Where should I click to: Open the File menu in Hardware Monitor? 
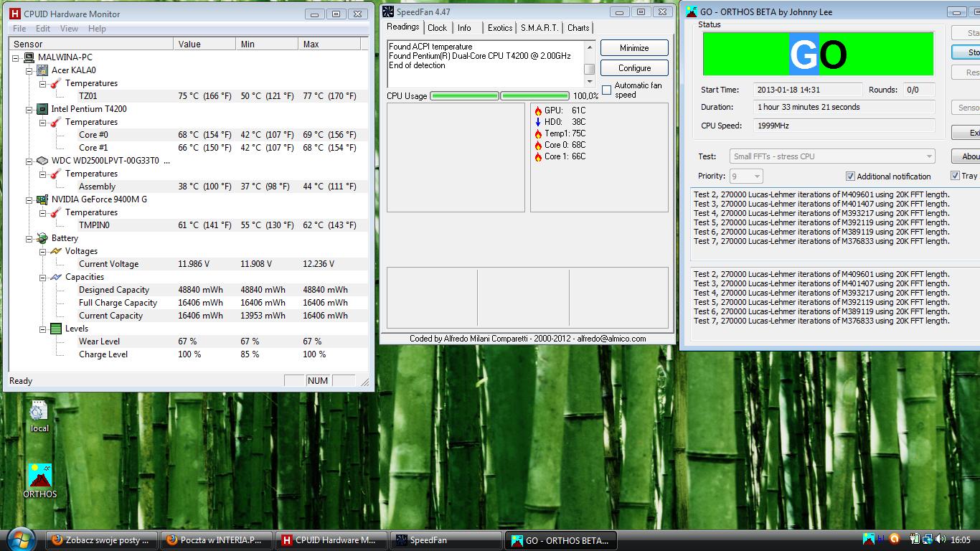(x=19, y=29)
